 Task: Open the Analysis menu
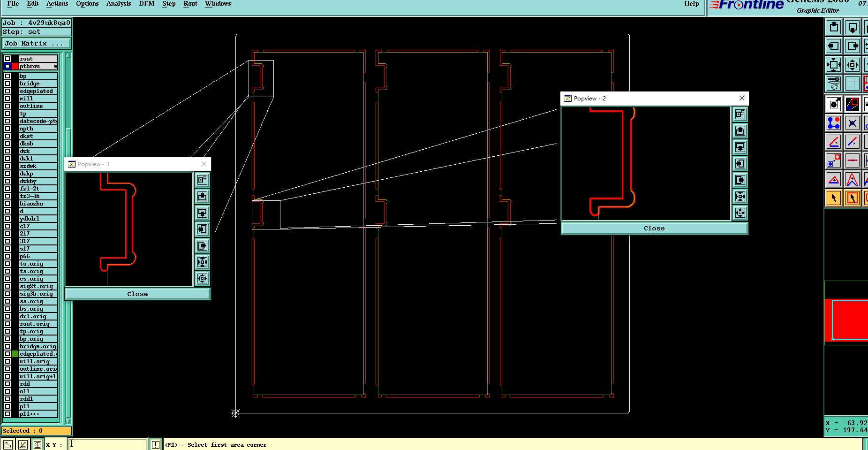(x=119, y=4)
